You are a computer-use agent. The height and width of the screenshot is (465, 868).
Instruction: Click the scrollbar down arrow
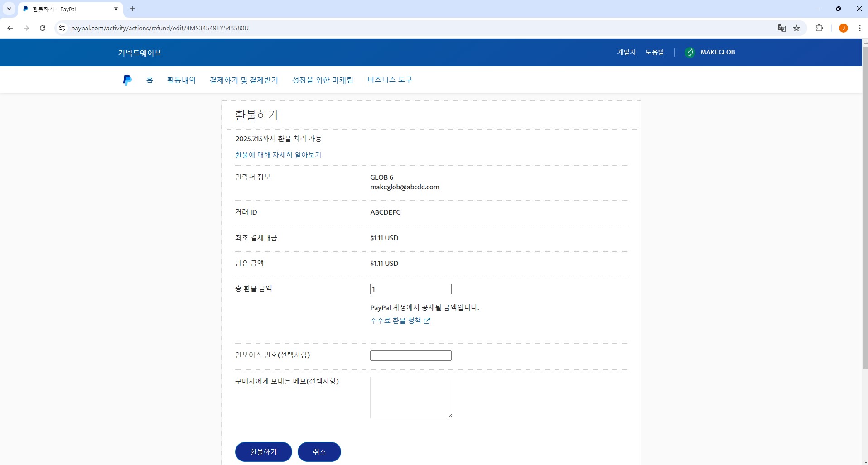click(x=865, y=462)
